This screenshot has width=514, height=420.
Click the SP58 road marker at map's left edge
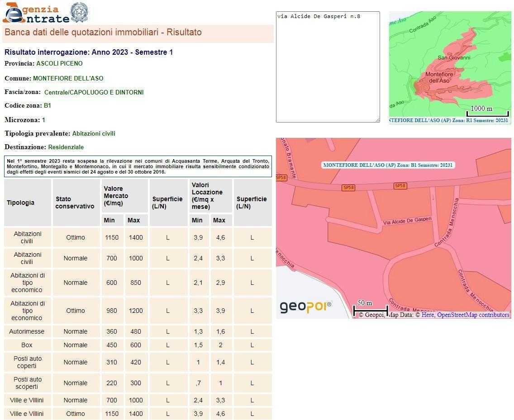281,178
